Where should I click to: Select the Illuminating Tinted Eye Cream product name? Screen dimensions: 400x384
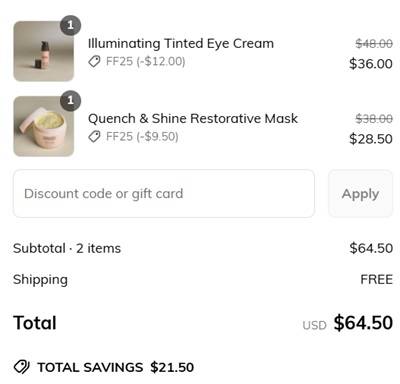(x=181, y=43)
